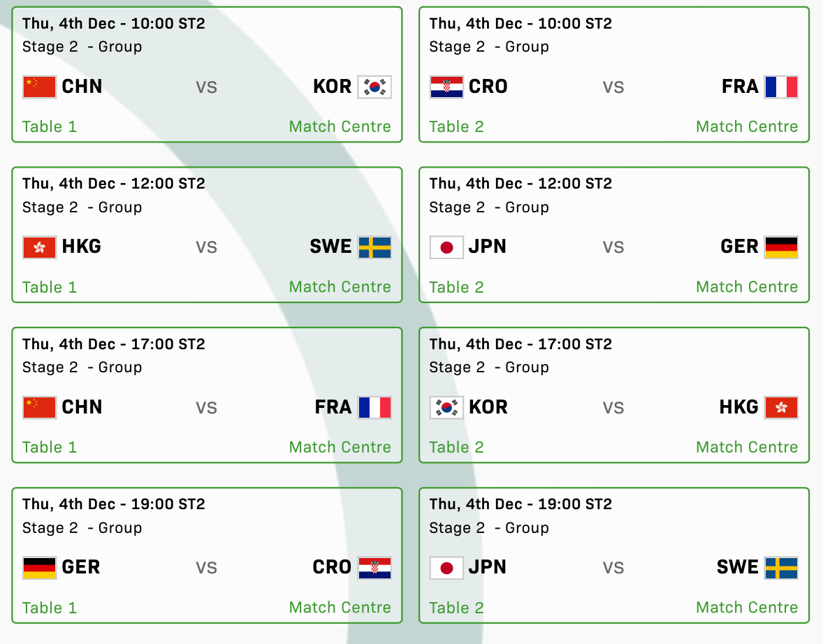Click Croatia flag in GER vs CRO match
Screen dimensions: 823x644
coord(374,568)
